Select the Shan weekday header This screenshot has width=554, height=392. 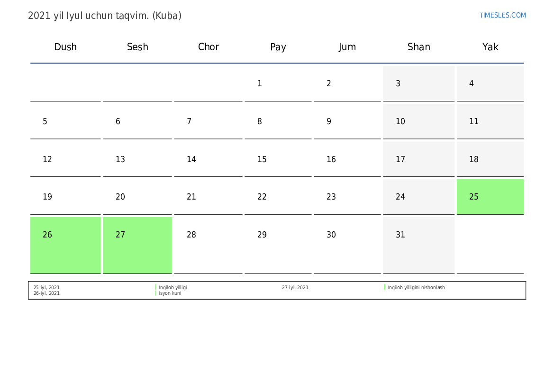pos(418,46)
